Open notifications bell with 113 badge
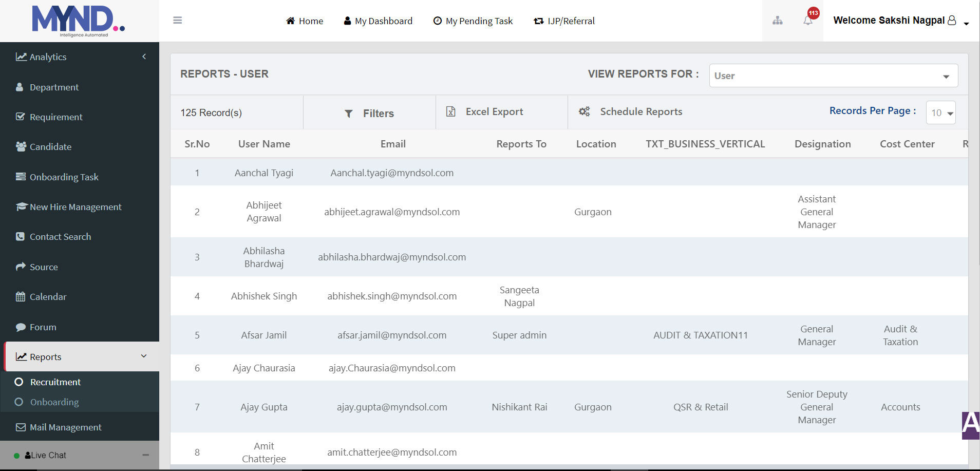Screen dimensions: 980x471 [x=808, y=20]
